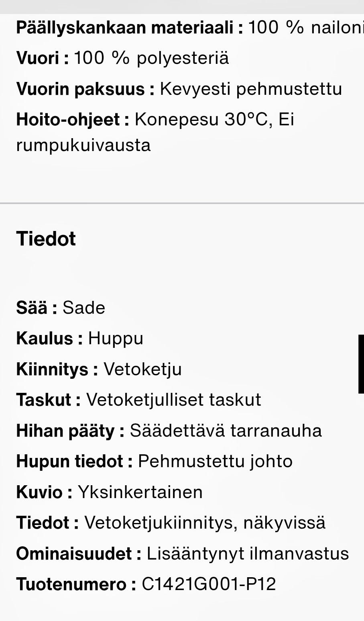
Task: Click the Hoito-ohjeet label
Action: coord(73,120)
